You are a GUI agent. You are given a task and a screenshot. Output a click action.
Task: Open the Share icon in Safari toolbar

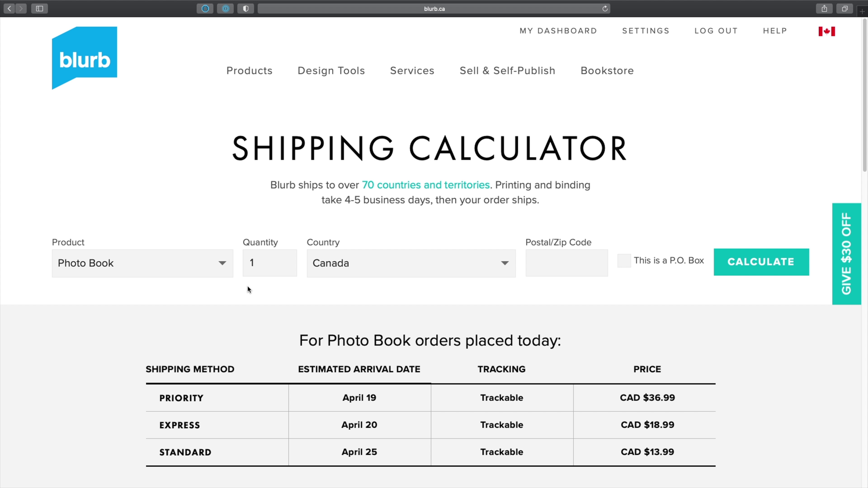(824, 8)
